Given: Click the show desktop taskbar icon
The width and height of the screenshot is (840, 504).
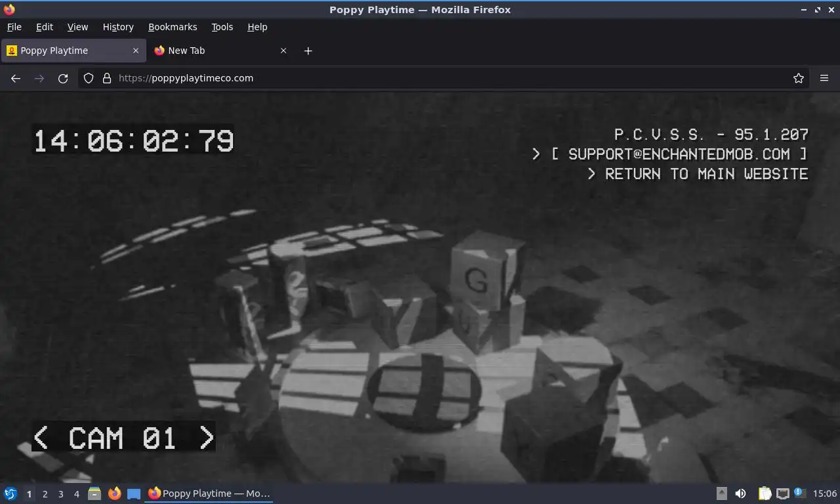Looking at the screenshot, I should 134,493.
